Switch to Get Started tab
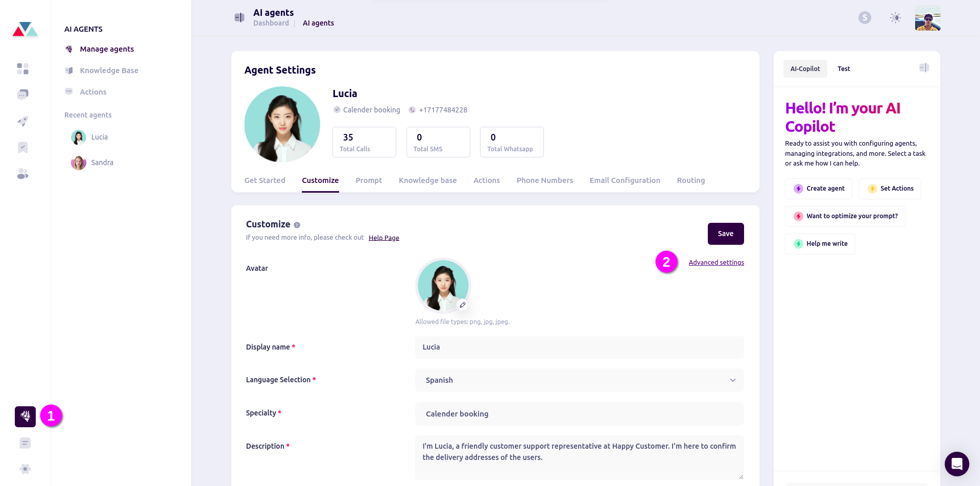980x486 pixels. (265, 180)
